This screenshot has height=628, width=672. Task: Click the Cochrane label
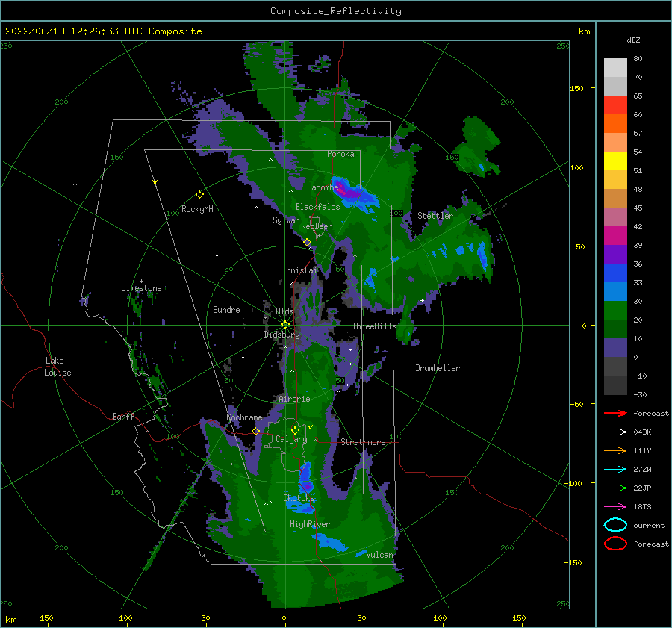tap(244, 417)
